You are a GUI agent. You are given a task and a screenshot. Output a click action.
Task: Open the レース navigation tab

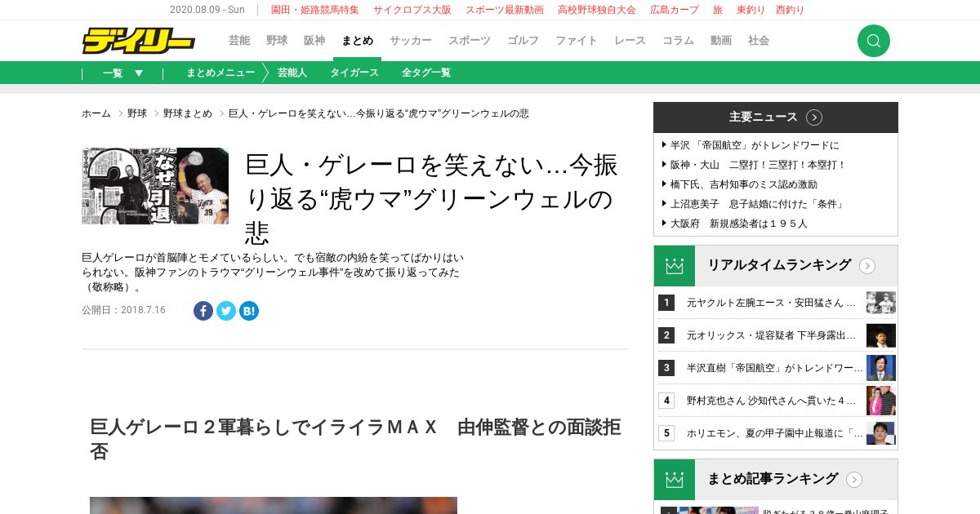[x=630, y=41]
